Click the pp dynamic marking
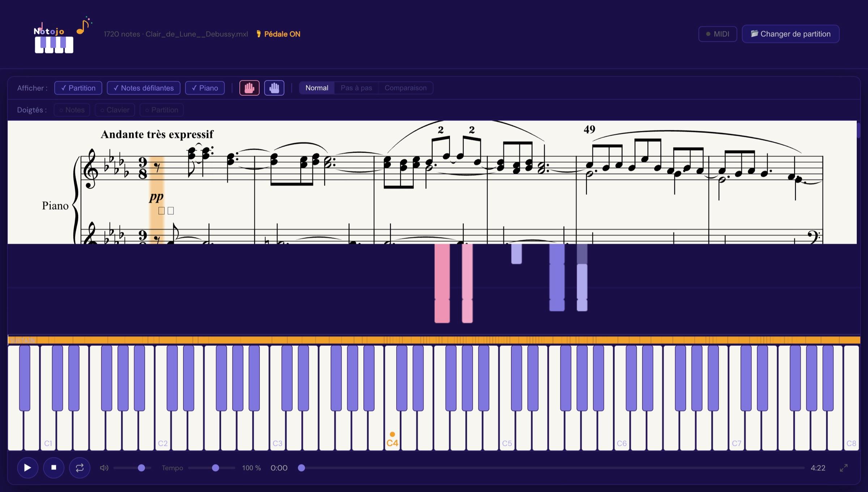Viewport: 868px width, 492px height. click(x=156, y=197)
